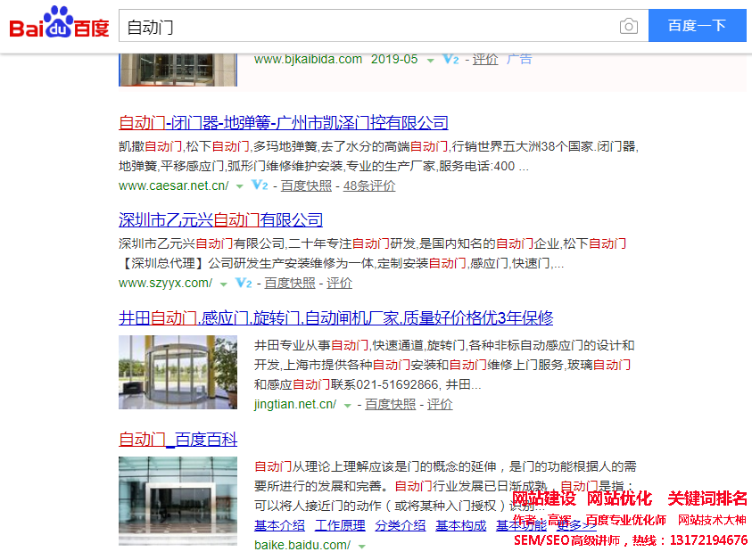The image size is (752, 560).
Task: Expand dropdown arrow after jingtian.net.cn
Action: tap(347, 405)
